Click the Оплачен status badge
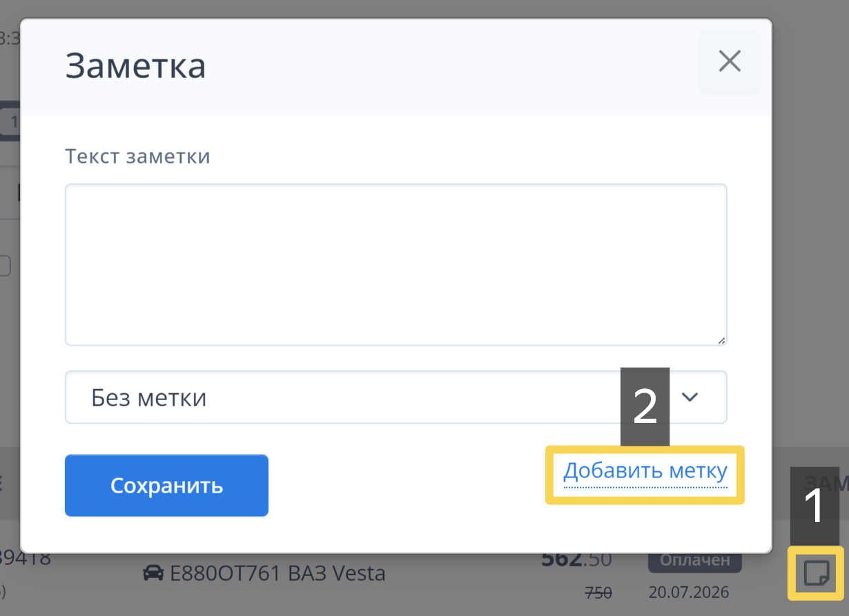 click(x=694, y=560)
